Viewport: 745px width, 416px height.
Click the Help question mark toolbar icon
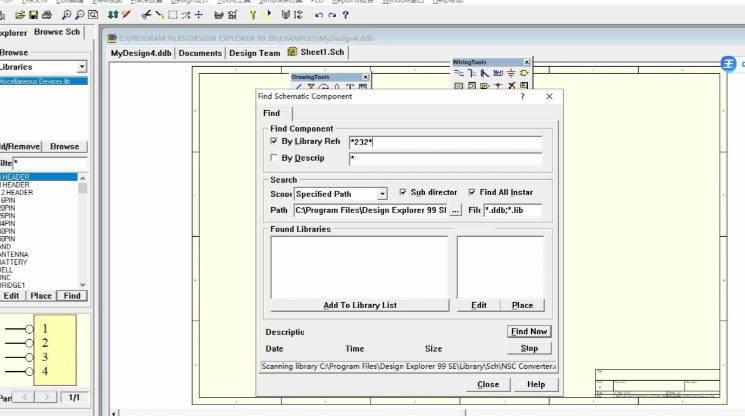[x=346, y=16]
